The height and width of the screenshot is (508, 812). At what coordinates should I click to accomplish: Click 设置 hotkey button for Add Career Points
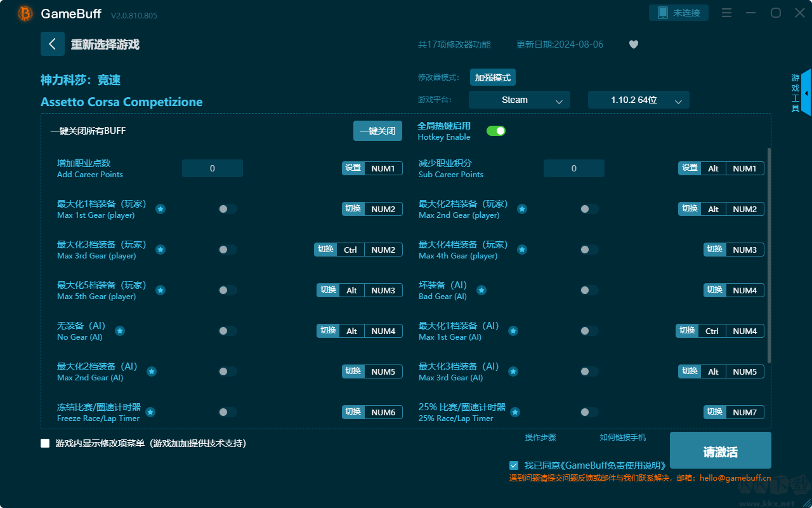tap(353, 168)
